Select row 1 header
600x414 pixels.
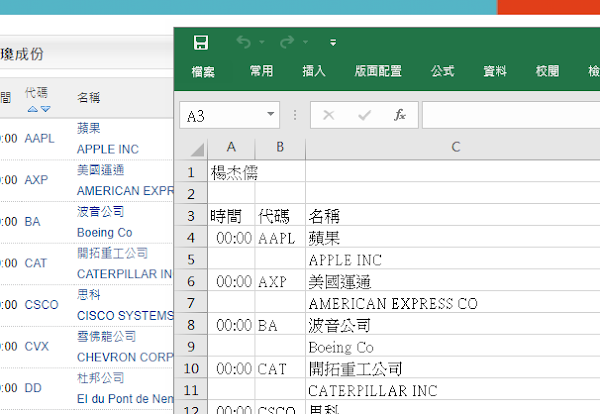pyautogui.click(x=191, y=172)
